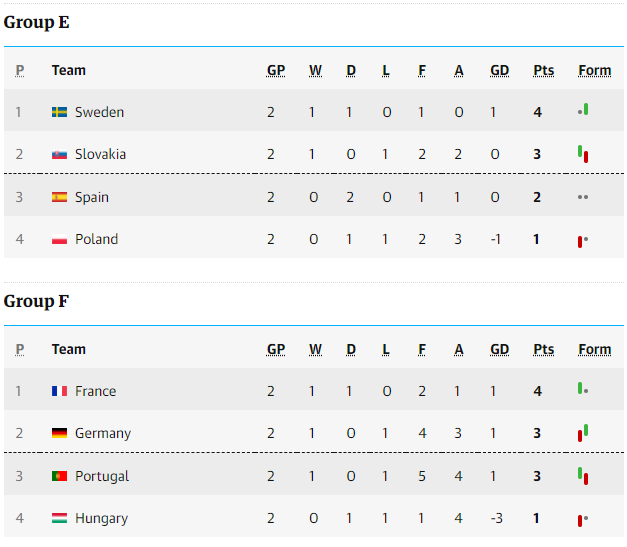Open the Portugal team link
Viewport: 627px width, 547px height.
(x=102, y=476)
